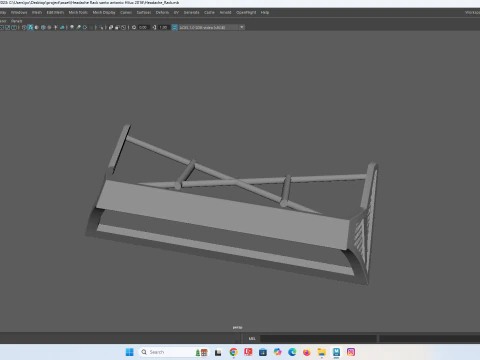Open the Arnold menu

click(x=225, y=12)
